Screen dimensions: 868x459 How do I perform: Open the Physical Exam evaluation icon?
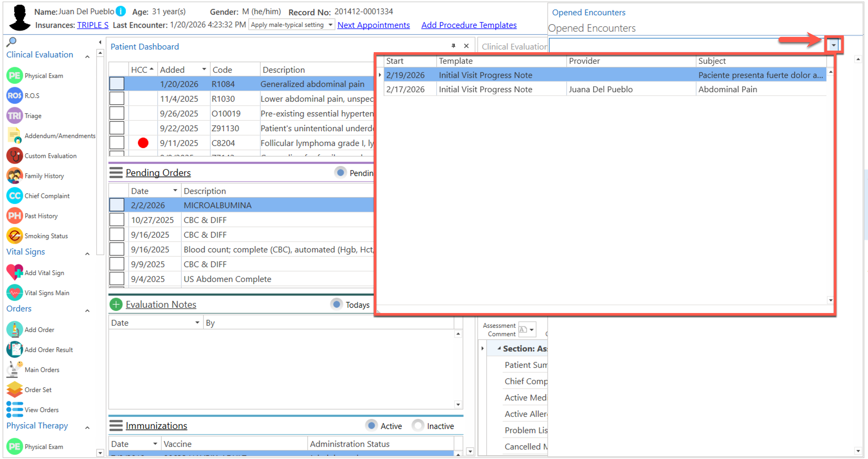pyautogui.click(x=14, y=76)
